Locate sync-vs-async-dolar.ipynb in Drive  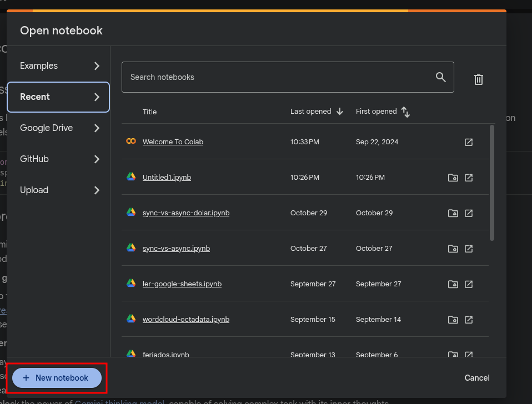pos(453,213)
